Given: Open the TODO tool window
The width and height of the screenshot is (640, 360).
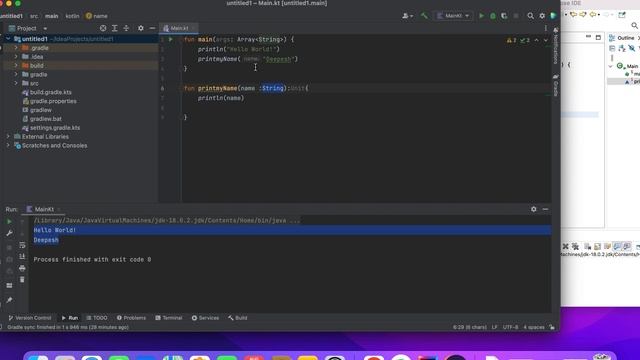Looking at the screenshot, I should [x=97, y=318].
